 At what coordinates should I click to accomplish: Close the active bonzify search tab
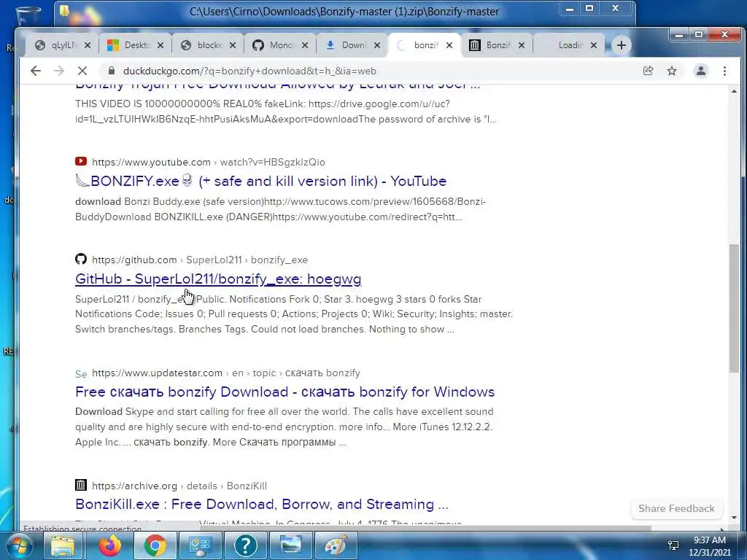coord(449,45)
